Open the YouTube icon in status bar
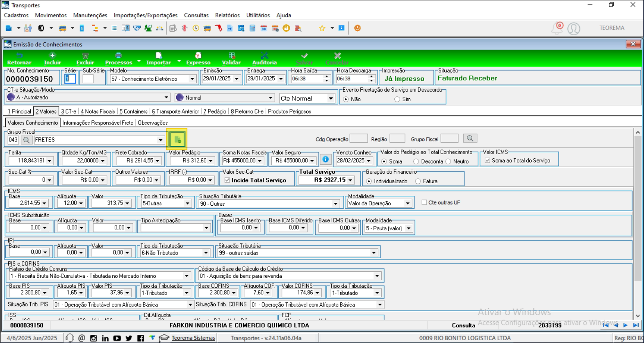 pyautogui.click(x=117, y=338)
